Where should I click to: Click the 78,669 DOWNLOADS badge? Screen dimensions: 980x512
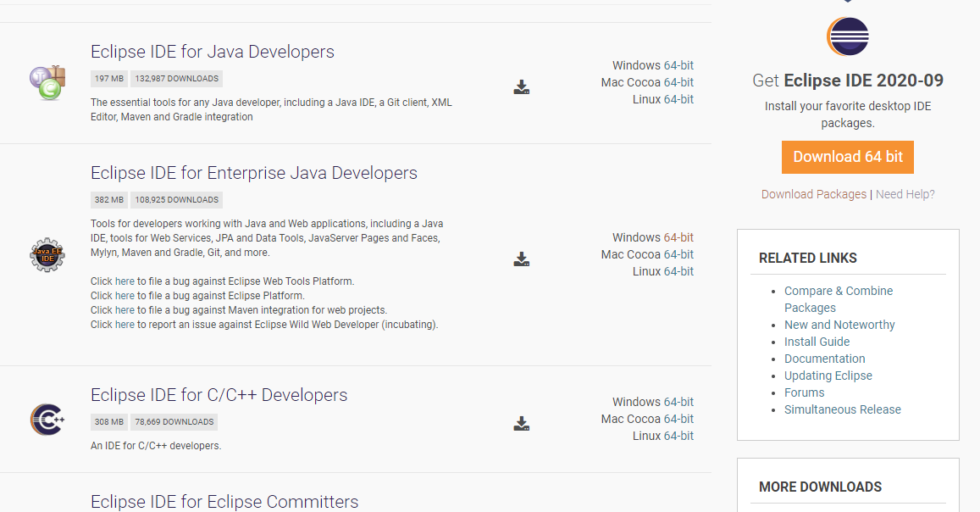pos(174,422)
